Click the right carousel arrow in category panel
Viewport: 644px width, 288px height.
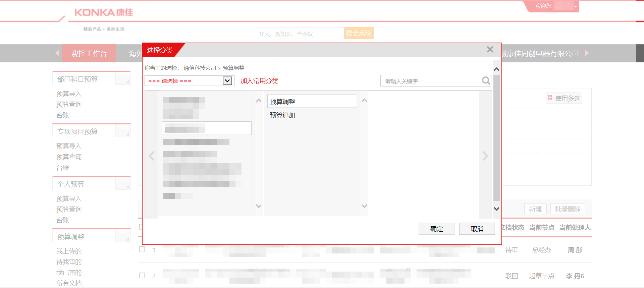485,156
